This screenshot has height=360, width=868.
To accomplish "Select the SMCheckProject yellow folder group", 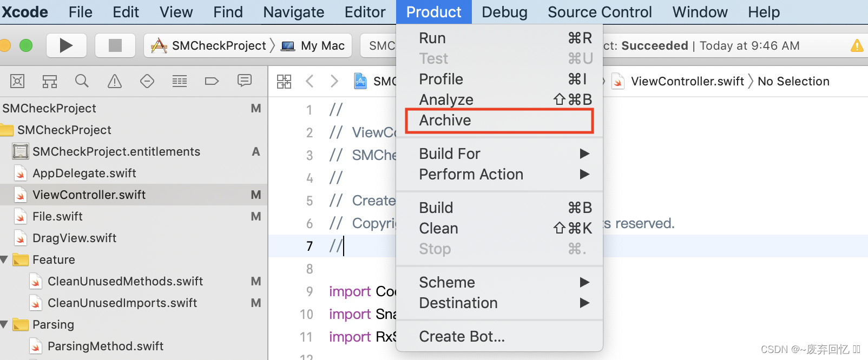I will [134, 130].
